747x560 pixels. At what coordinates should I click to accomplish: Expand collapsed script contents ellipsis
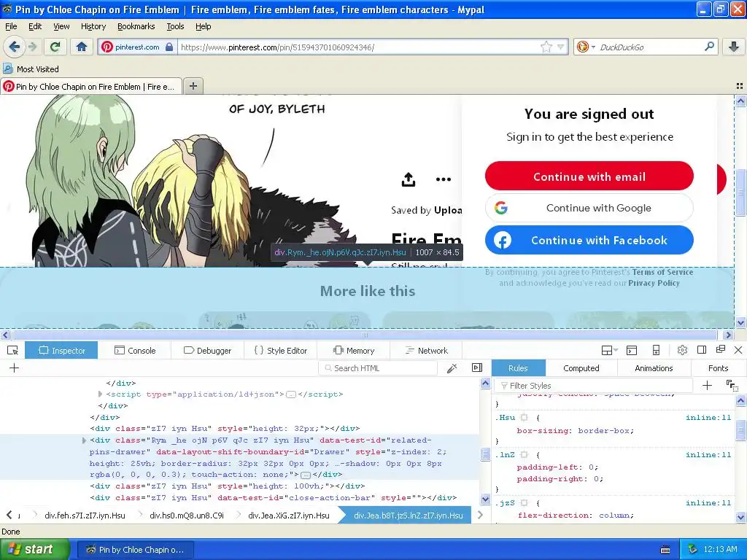tap(291, 394)
